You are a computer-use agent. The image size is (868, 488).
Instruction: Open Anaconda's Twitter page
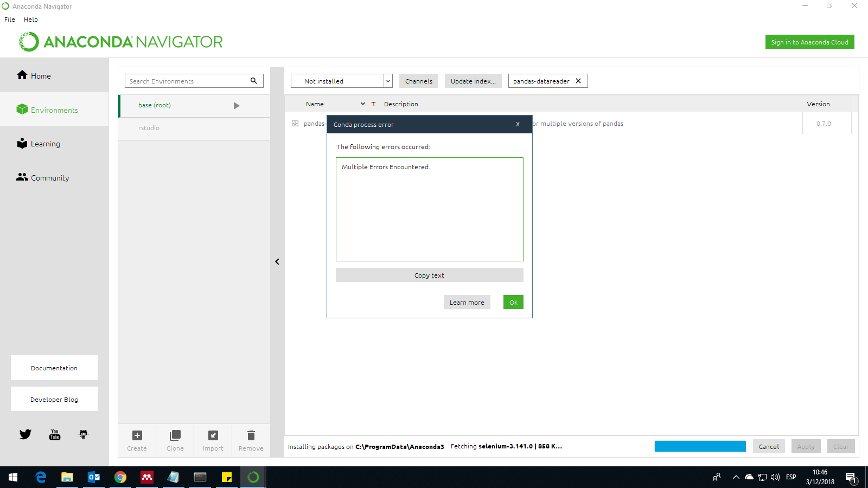click(25, 434)
